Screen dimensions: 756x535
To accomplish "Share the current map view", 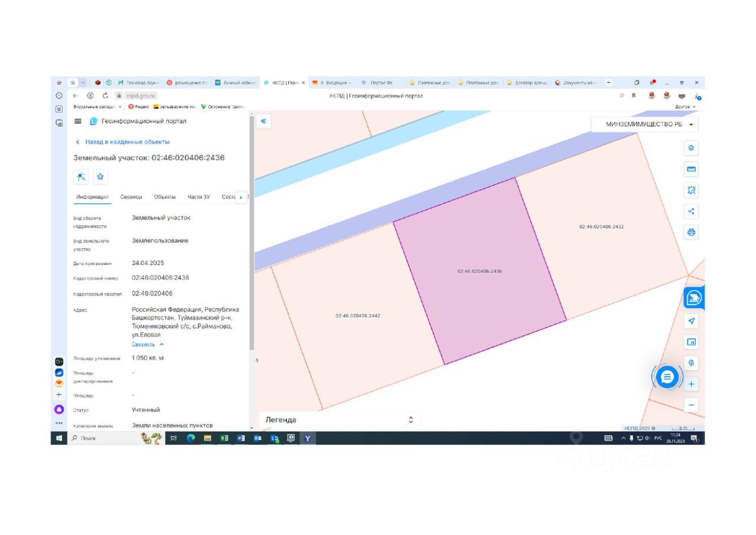I will [692, 211].
